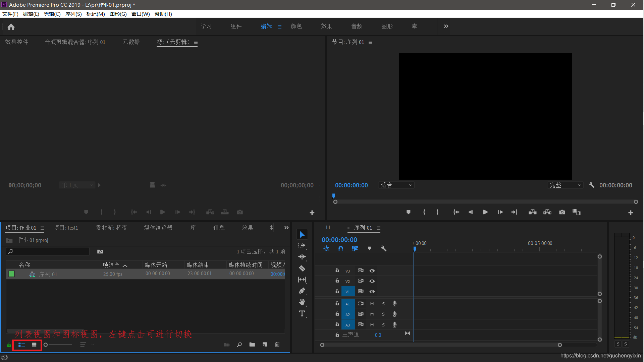
Task: Select the Selection tool arrow
Action: coord(302,234)
